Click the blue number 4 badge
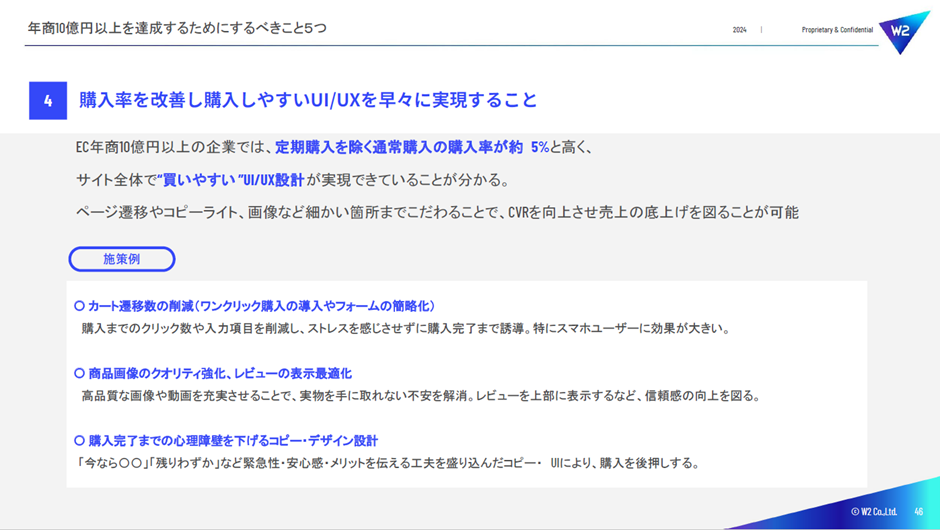Image resolution: width=940 pixels, height=530 pixels. 48,101
